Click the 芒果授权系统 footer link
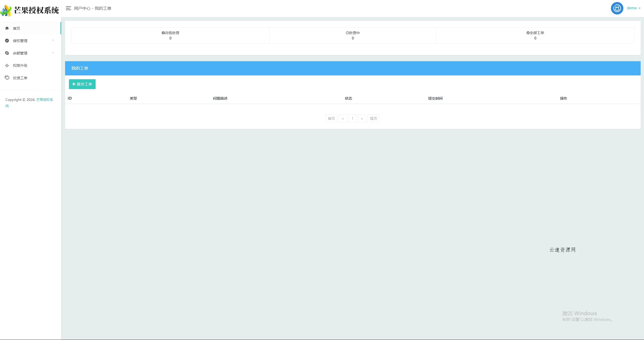The width and height of the screenshot is (644, 340). (44, 100)
